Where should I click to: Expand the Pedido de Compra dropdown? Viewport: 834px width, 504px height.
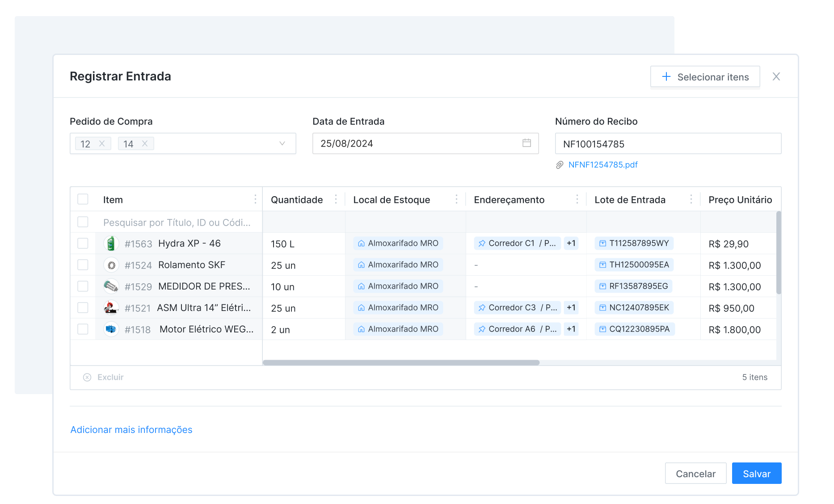pyautogui.click(x=282, y=143)
